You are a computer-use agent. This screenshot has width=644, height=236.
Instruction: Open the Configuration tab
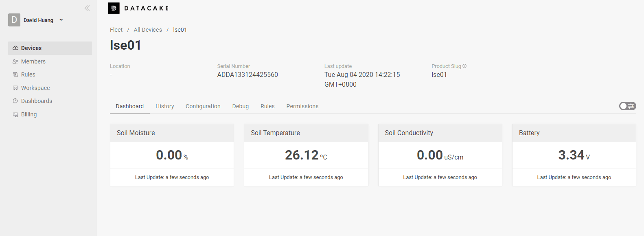[x=203, y=106]
